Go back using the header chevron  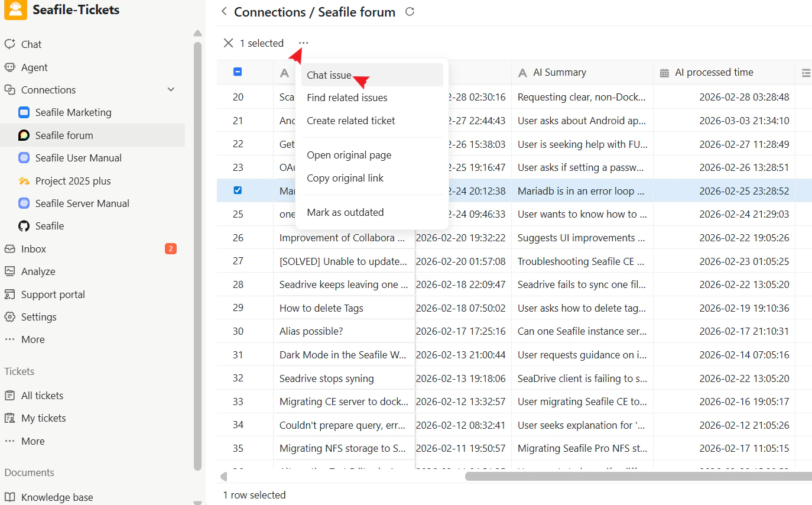pyautogui.click(x=224, y=11)
